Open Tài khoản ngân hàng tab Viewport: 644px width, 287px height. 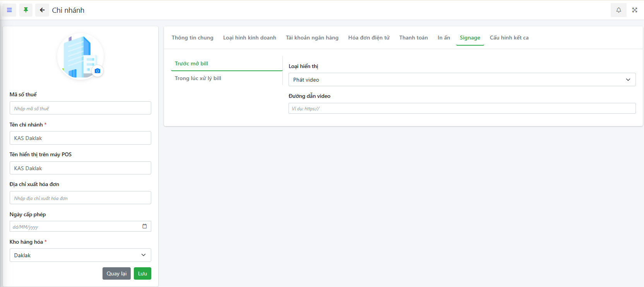[x=312, y=38]
